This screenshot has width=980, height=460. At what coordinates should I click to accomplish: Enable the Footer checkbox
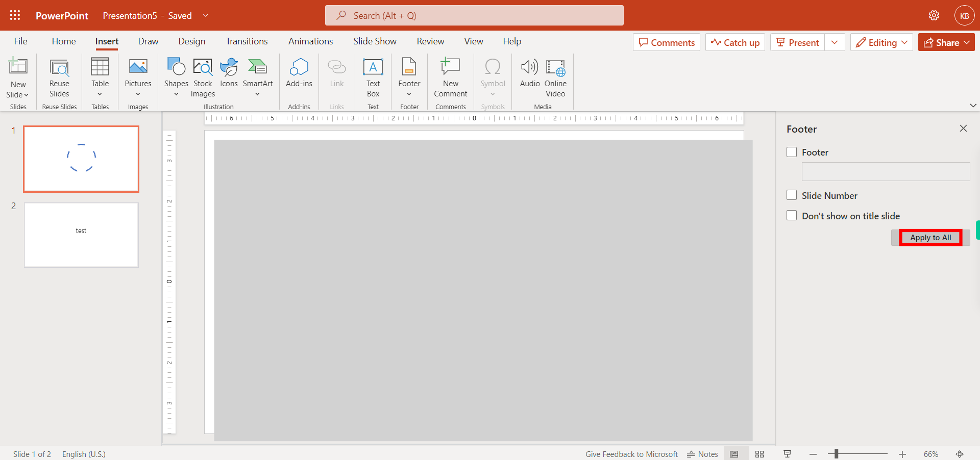click(792, 152)
